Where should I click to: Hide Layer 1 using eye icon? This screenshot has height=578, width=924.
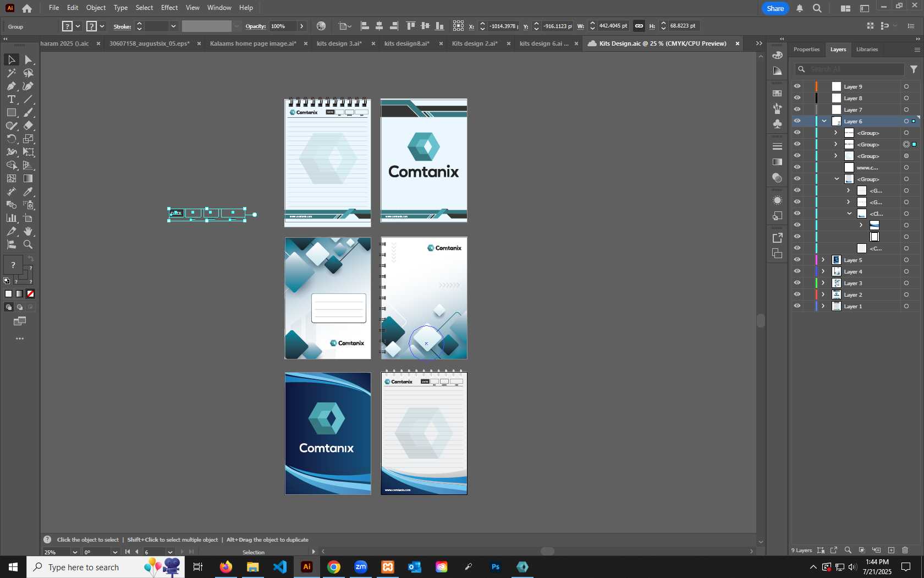click(x=797, y=306)
